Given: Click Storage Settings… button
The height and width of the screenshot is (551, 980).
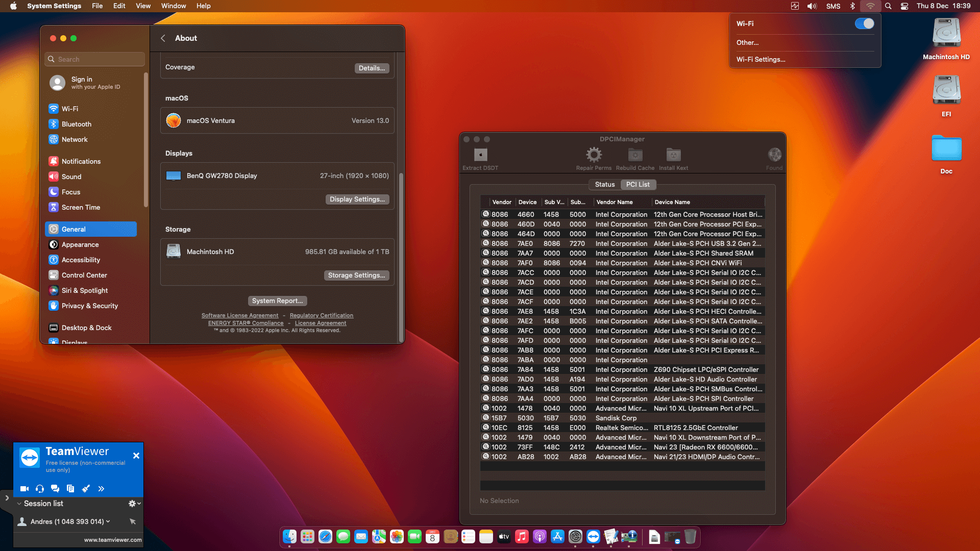Looking at the screenshot, I should [356, 275].
